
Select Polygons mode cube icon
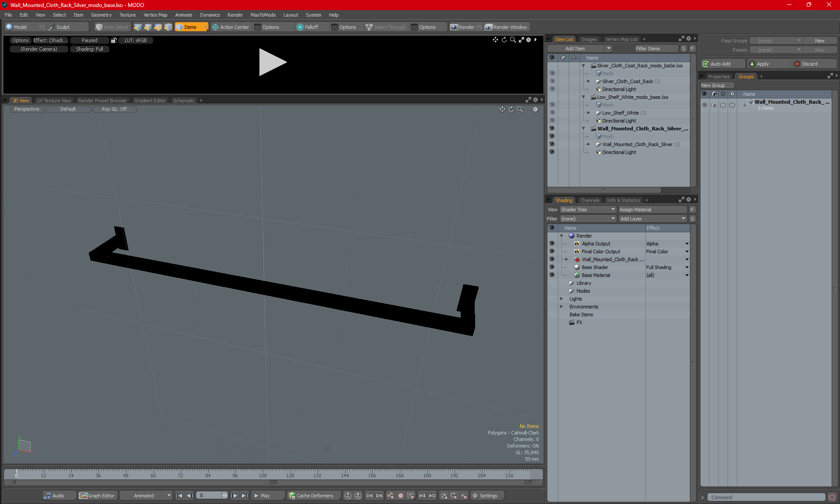tap(158, 27)
